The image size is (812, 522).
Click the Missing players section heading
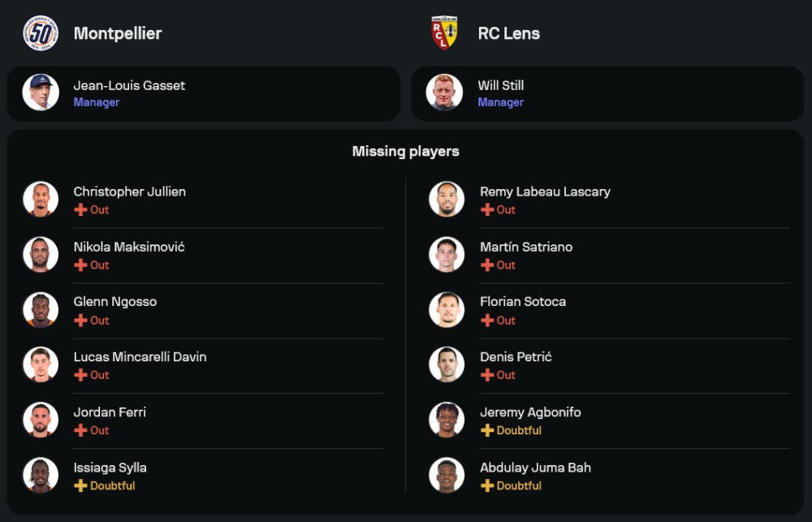click(405, 151)
